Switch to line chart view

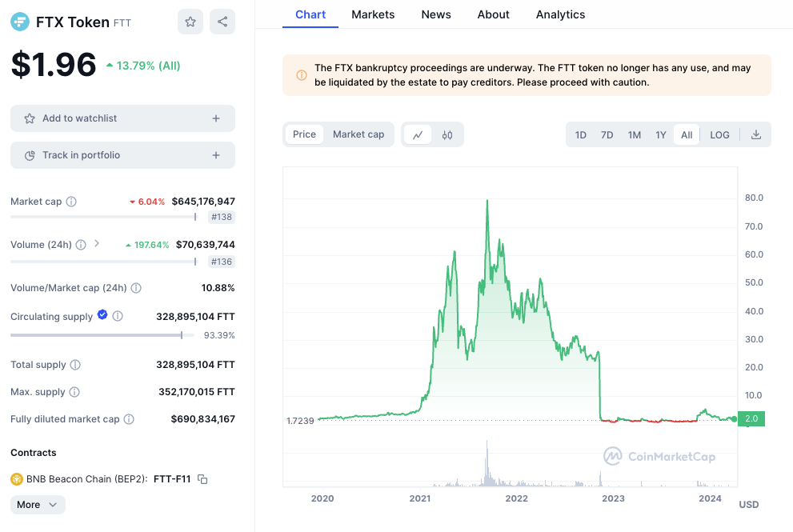(x=418, y=135)
